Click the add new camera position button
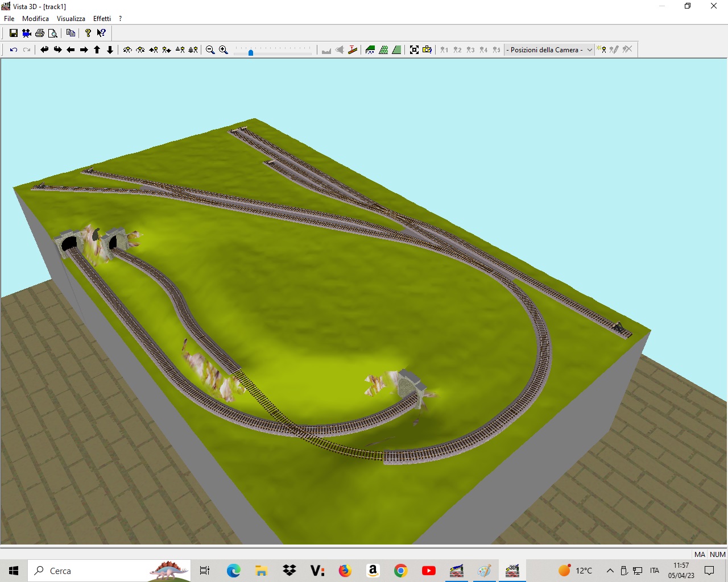Image resolution: width=728 pixels, height=582 pixels. (601, 50)
